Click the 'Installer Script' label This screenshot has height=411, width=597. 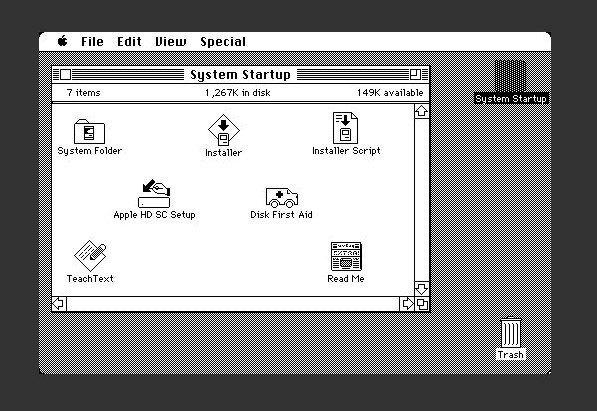(x=346, y=151)
